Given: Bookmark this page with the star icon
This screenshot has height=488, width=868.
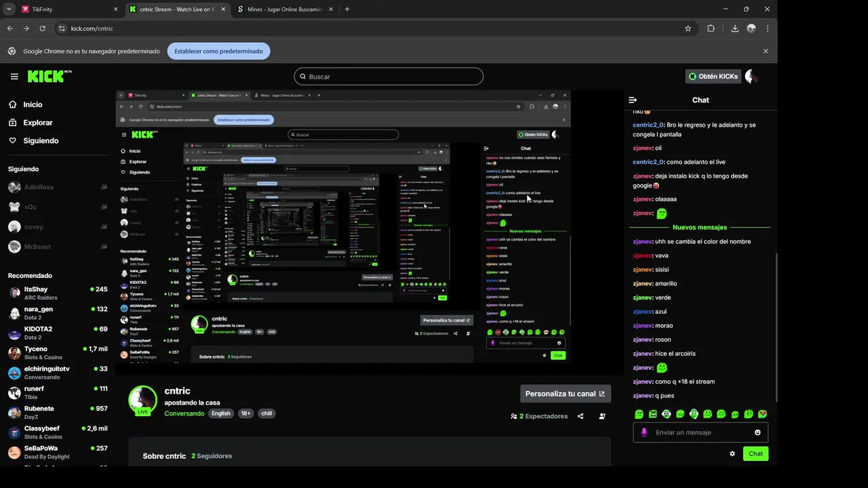Looking at the screenshot, I should tap(688, 28).
